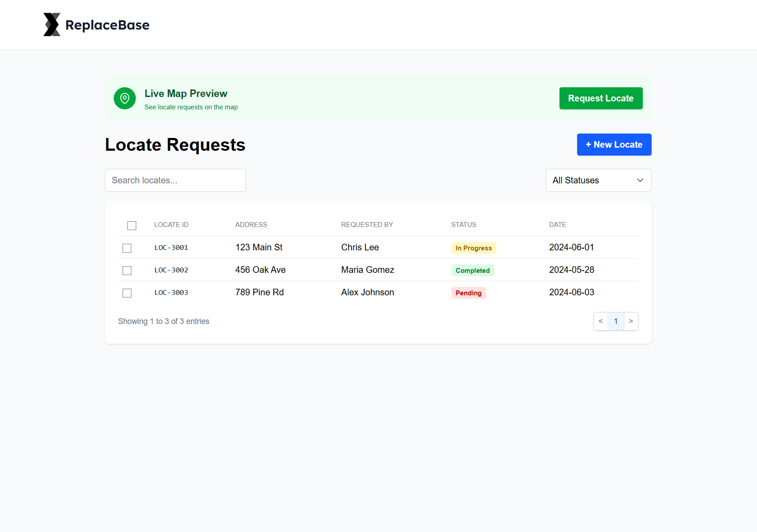Viewport: 757px width, 532px height.
Task: Click the New Locate button
Action: pos(614,145)
